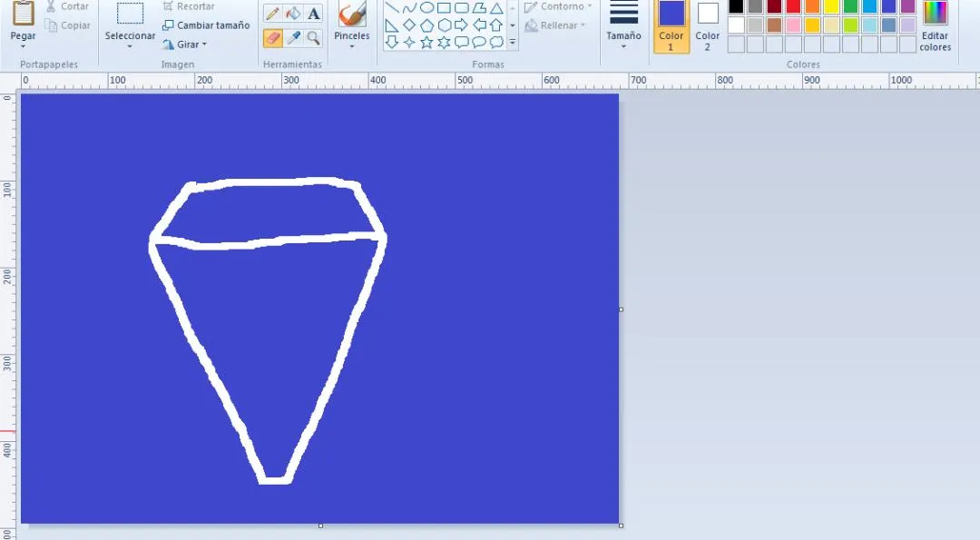
Task: Select the Magnifier tool
Action: tap(314, 38)
